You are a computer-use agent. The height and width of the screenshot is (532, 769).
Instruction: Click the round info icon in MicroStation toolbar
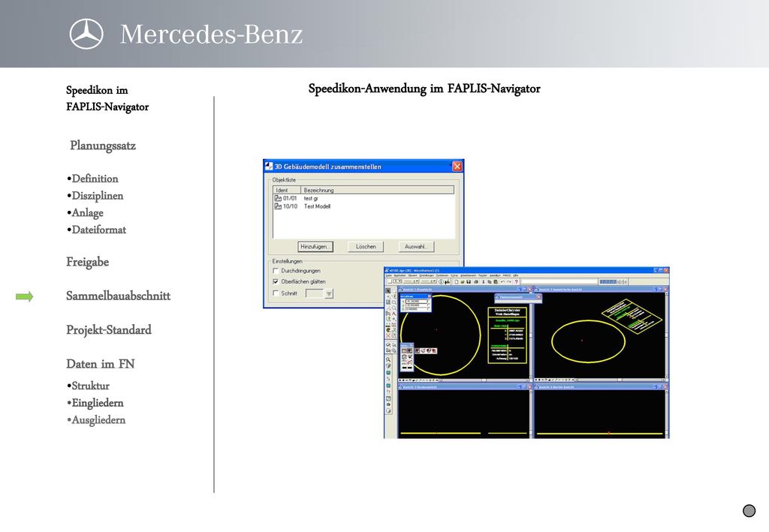tap(441, 281)
